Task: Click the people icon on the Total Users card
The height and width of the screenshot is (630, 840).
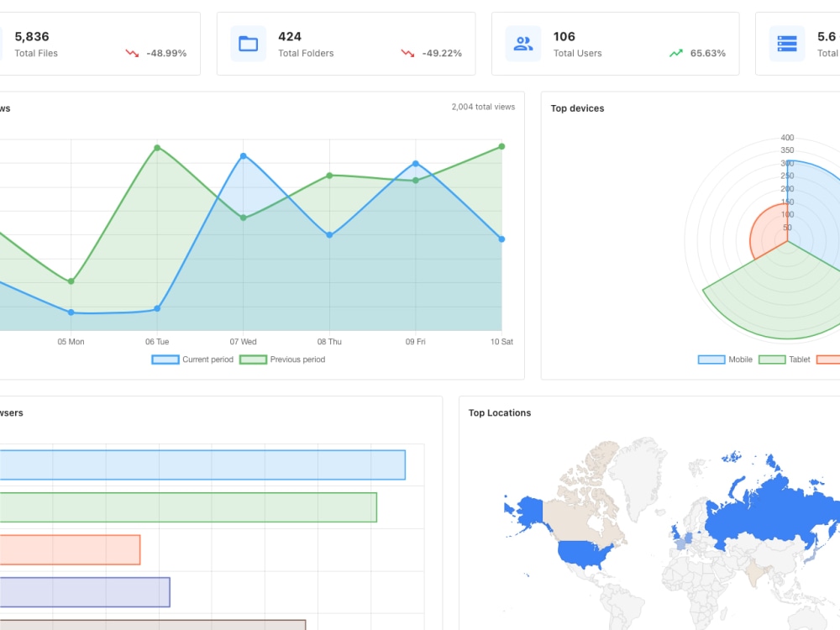Action: tap(522, 43)
